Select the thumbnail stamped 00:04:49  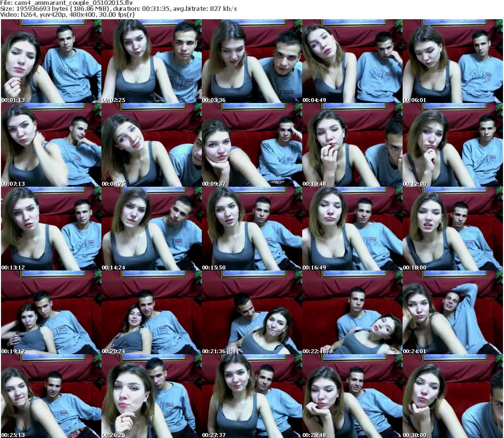(352, 61)
